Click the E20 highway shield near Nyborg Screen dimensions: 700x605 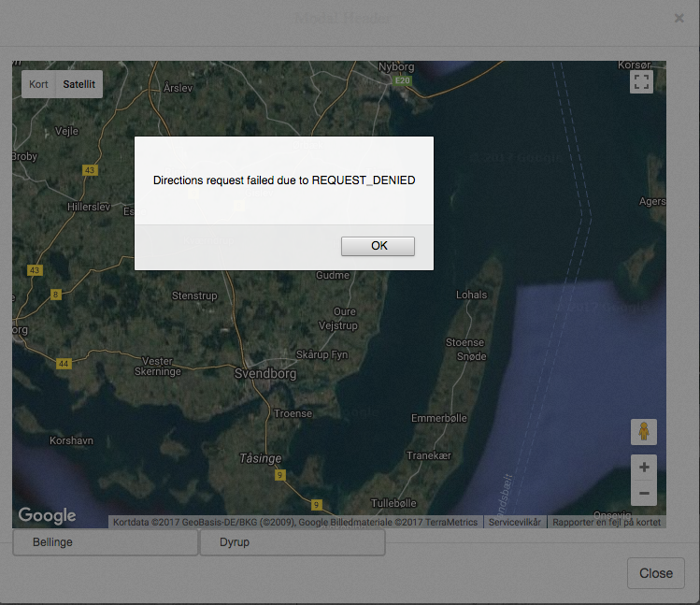[402, 81]
